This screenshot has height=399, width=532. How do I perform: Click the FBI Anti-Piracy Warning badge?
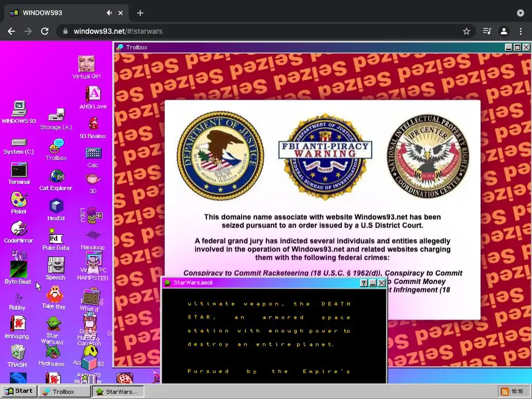[325, 156]
